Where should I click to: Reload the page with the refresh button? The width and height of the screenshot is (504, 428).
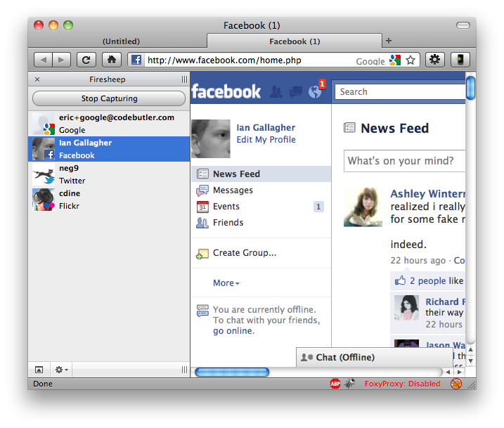tap(86, 60)
